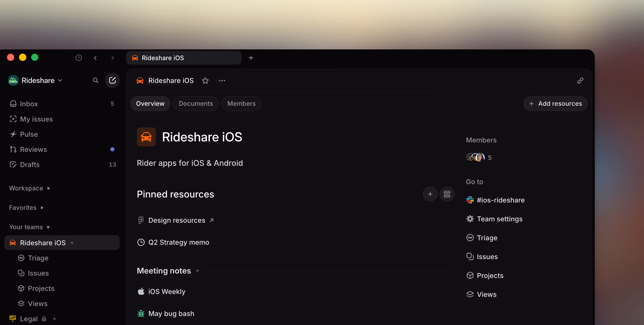
Task: Go to Projects from the right panel
Action: (485, 276)
